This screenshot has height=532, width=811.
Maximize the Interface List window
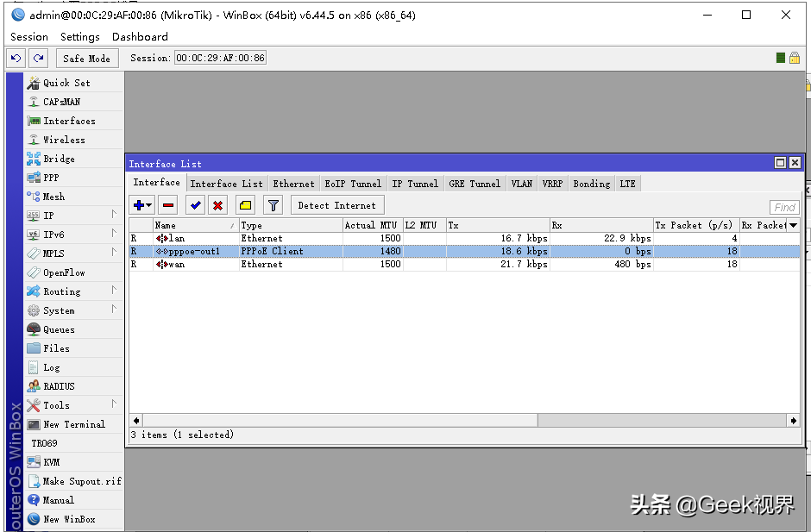click(x=780, y=163)
